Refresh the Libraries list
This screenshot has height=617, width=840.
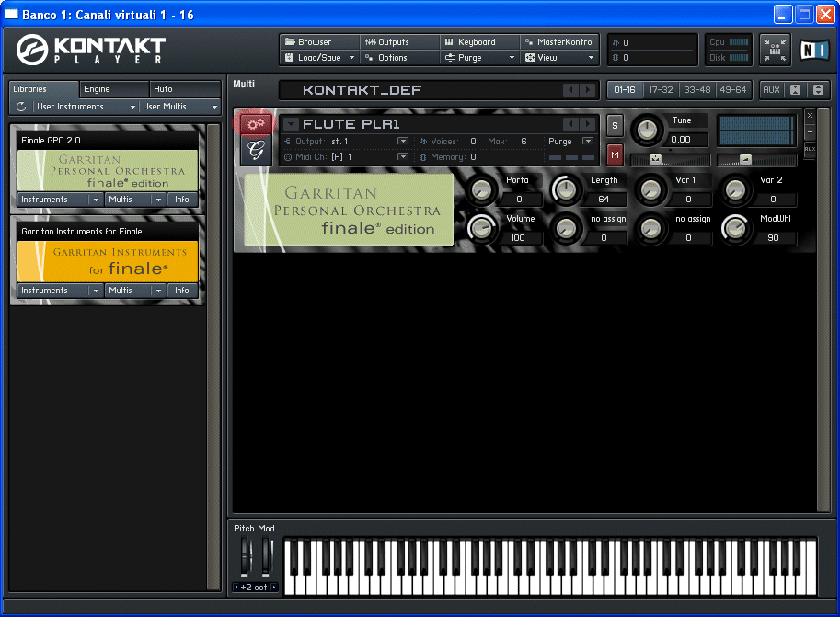(21, 107)
